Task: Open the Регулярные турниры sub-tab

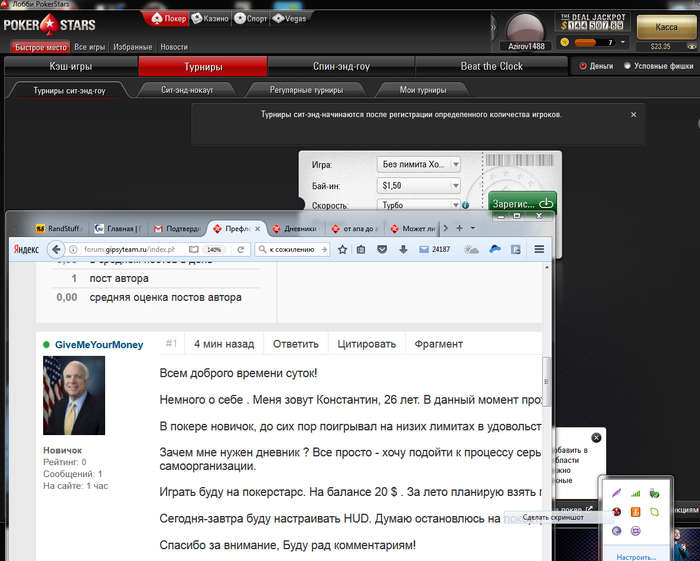Action: tap(306, 90)
